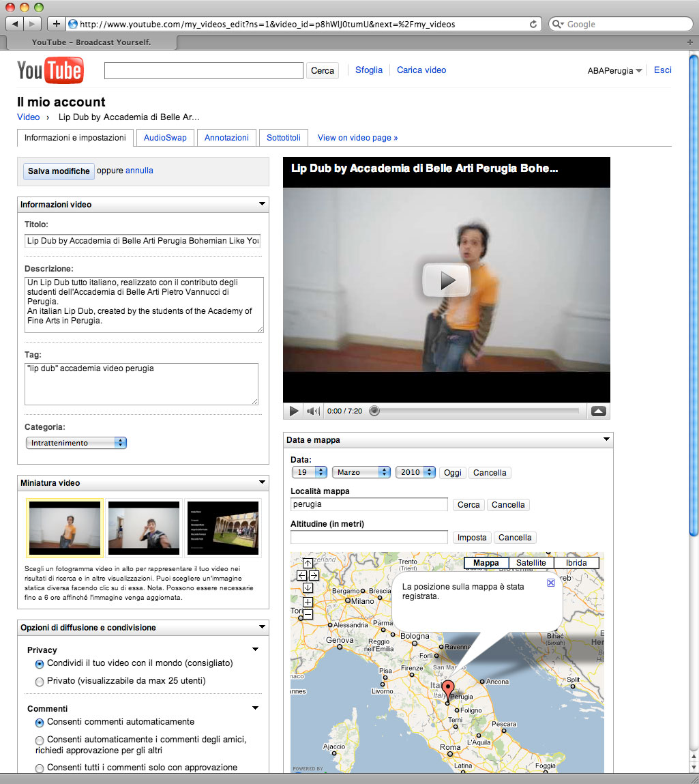Open the player options arrow at the right of the controls

click(599, 411)
